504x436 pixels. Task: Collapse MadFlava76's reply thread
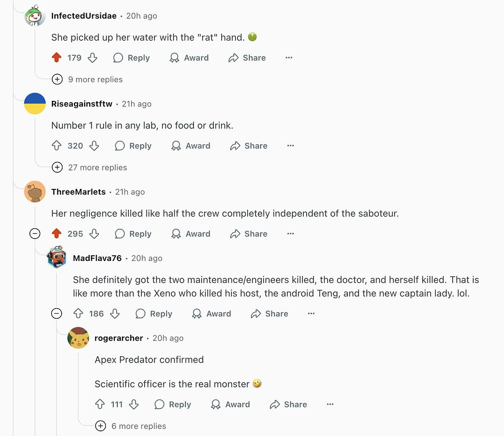coord(56,314)
